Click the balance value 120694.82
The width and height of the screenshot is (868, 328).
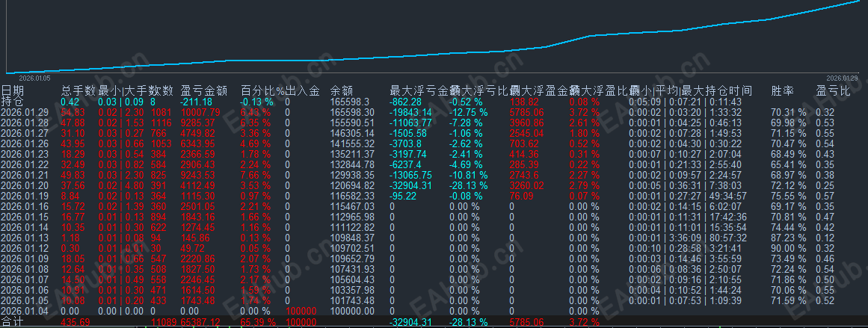(x=352, y=186)
